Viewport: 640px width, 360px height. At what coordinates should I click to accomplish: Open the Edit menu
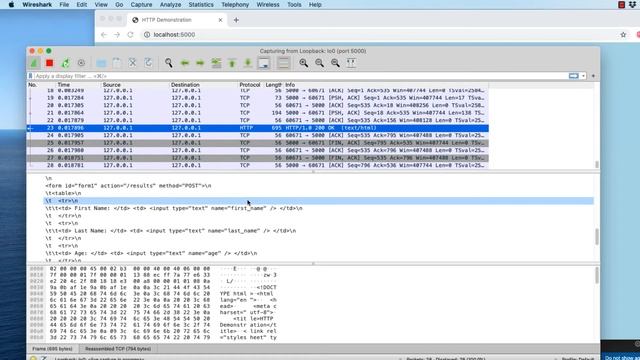click(x=82, y=4)
